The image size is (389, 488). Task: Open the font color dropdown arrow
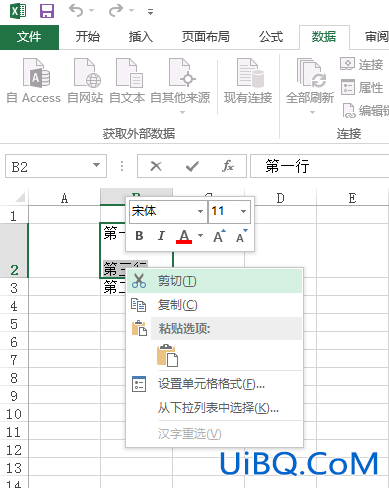[x=200, y=235]
